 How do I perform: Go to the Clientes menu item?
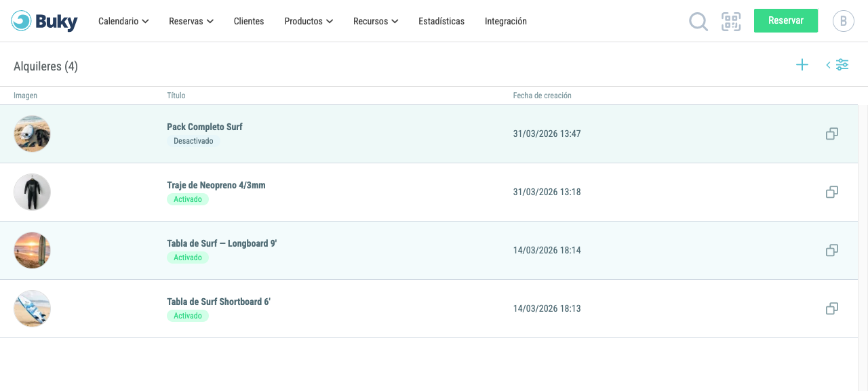click(x=249, y=21)
